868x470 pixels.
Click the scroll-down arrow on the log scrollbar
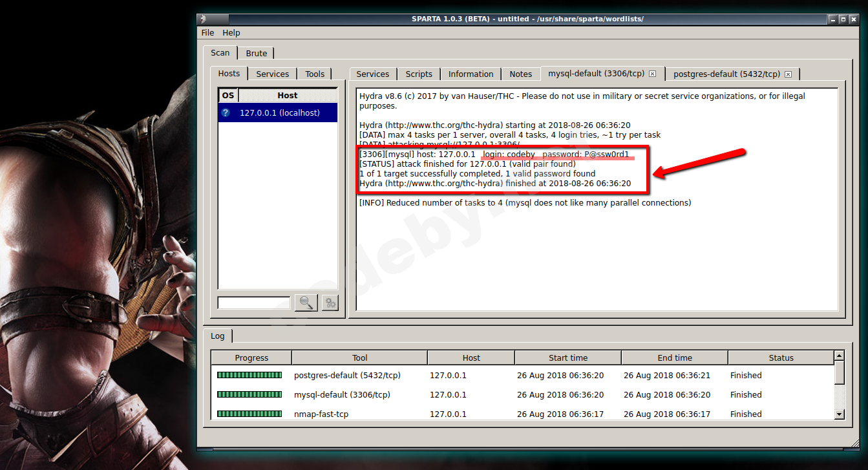[x=840, y=414]
